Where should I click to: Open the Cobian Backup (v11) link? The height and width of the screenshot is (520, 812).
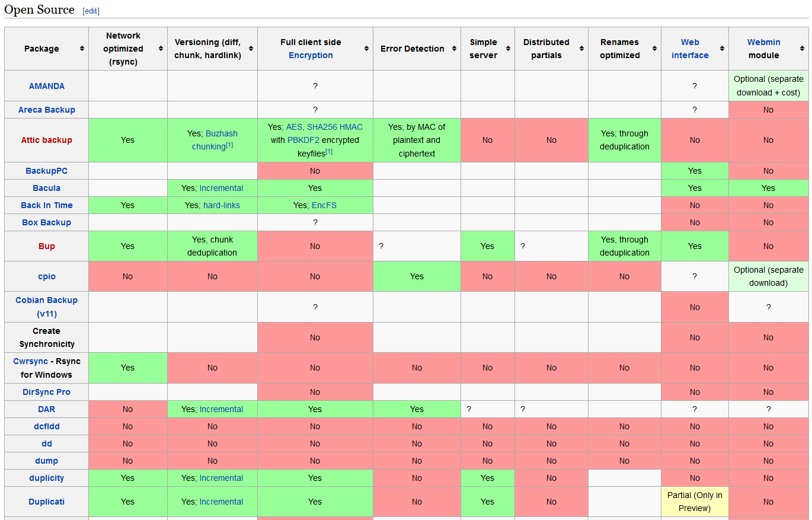(47, 307)
